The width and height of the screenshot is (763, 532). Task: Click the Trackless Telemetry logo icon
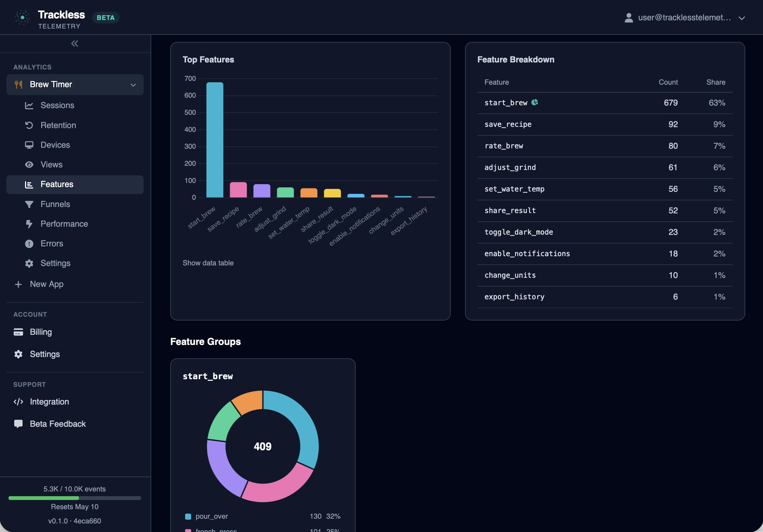coord(22,17)
